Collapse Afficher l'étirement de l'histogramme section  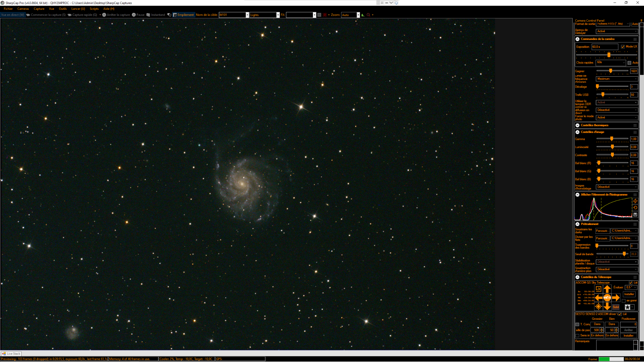(x=578, y=195)
